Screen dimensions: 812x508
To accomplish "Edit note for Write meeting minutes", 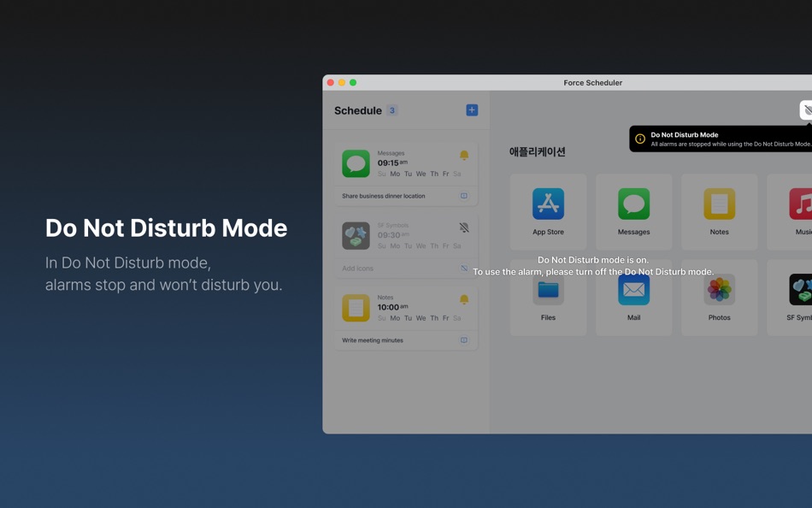I will click(x=463, y=340).
